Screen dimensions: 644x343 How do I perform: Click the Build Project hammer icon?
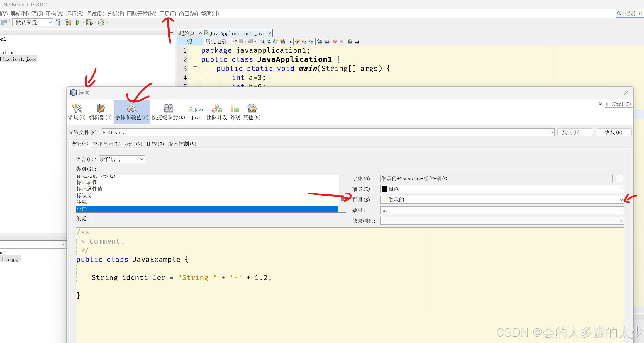(59, 23)
